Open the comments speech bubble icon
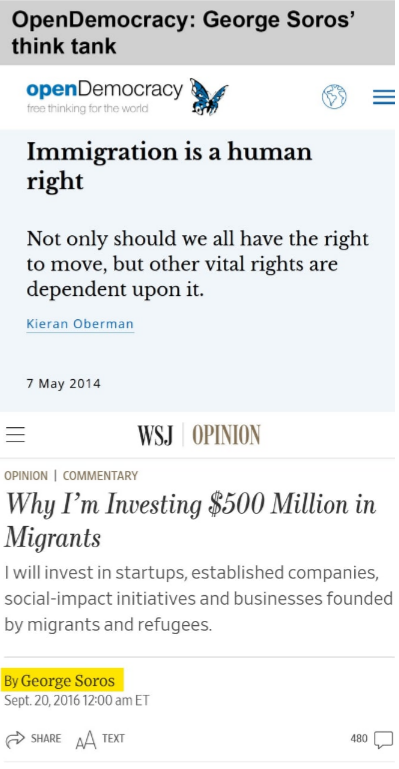 click(x=383, y=739)
